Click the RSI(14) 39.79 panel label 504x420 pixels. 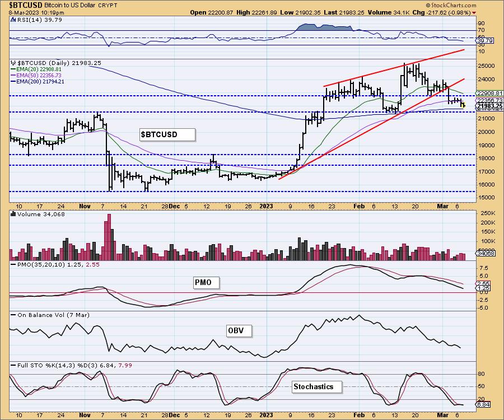point(39,20)
